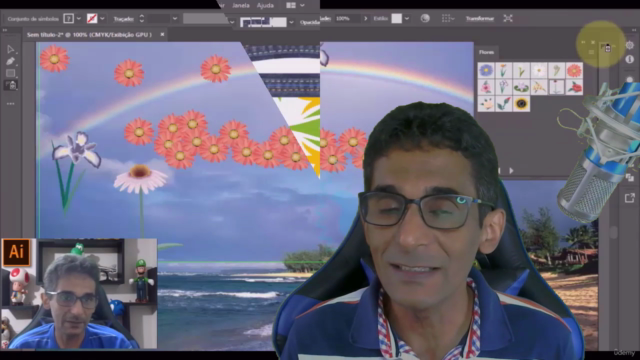
Task: Select the red gerbera symbol
Action: (x=574, y=71)
